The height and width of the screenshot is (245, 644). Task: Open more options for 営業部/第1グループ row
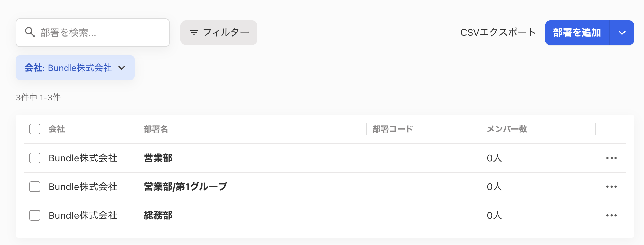pyautogui.click(x=611, y=187)
